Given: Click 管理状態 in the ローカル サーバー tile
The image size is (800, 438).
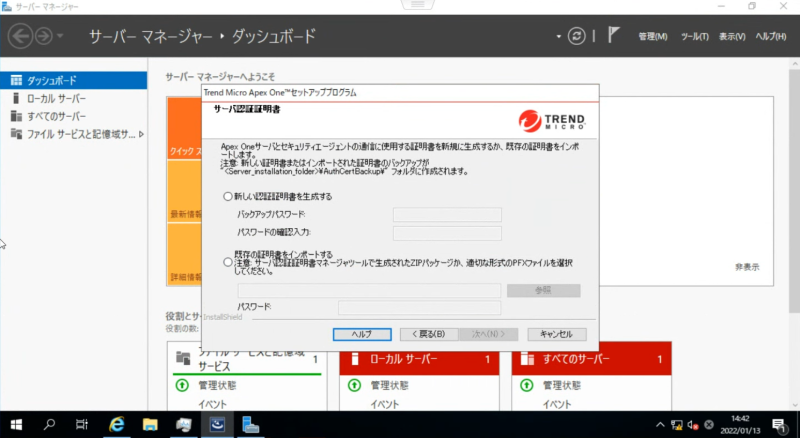Looking at the screenshot, I should tap(390, 385).
